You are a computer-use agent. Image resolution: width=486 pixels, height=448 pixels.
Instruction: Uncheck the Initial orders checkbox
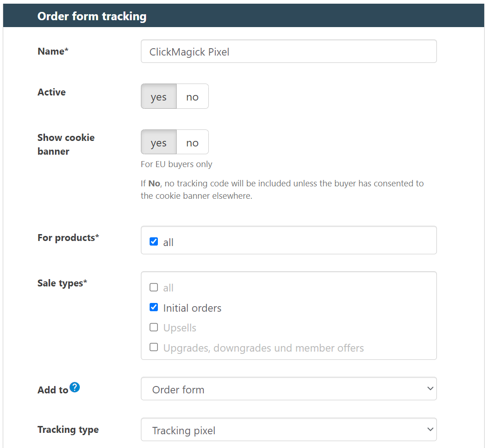tap(154, 308)
